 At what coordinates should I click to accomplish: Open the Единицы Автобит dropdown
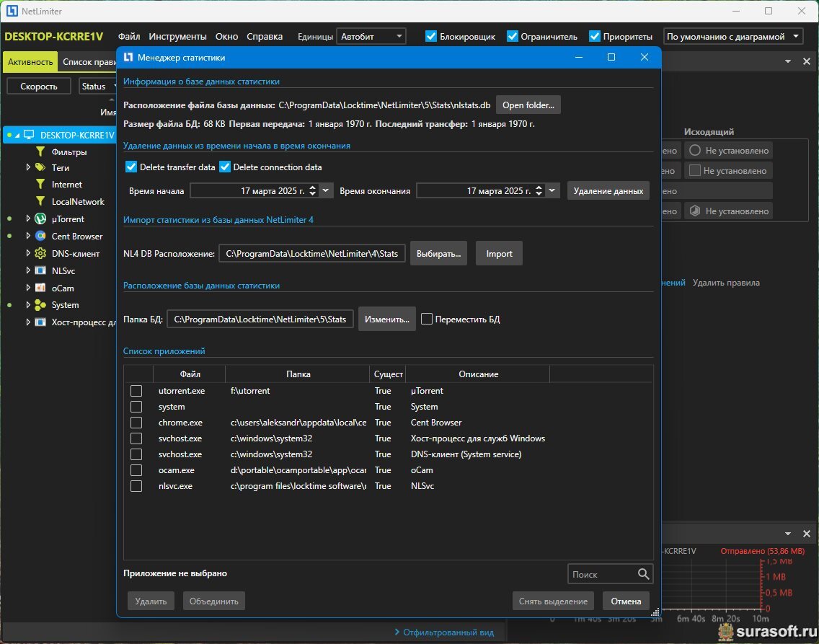371,37
